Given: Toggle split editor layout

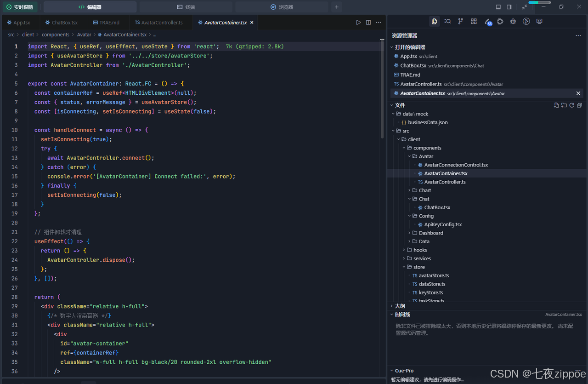Looking at the screenshot, I should (368, 22).
